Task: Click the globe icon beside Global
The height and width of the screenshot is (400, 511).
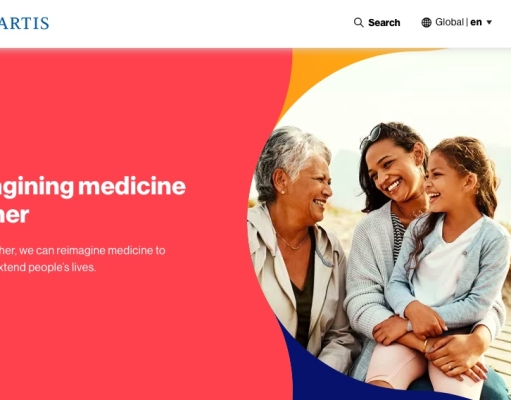Action: click(426, 22)
